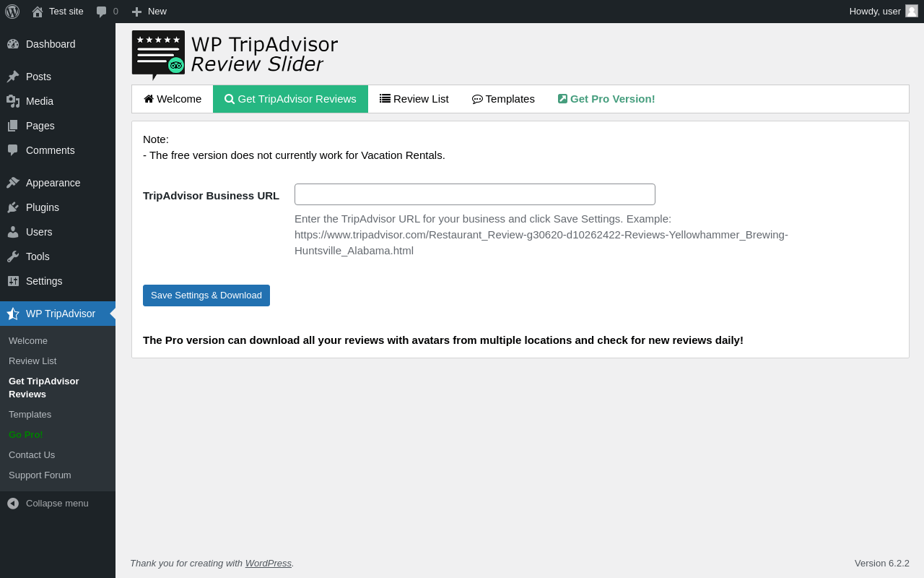Click the New plus icon in admin bar
Image resolution: width=924 pixels, height=578 pixels.
click(x=136, y=12)
